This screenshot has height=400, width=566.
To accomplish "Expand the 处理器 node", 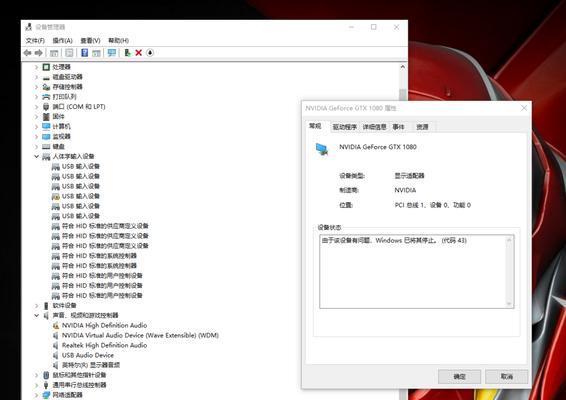I will pyautogui.click(x=36, y=67).
